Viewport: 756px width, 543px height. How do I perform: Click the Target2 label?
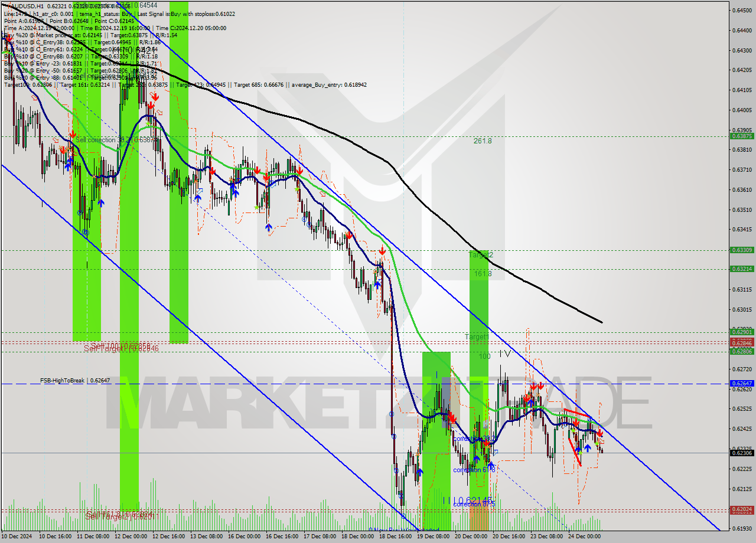pos(481,255)
